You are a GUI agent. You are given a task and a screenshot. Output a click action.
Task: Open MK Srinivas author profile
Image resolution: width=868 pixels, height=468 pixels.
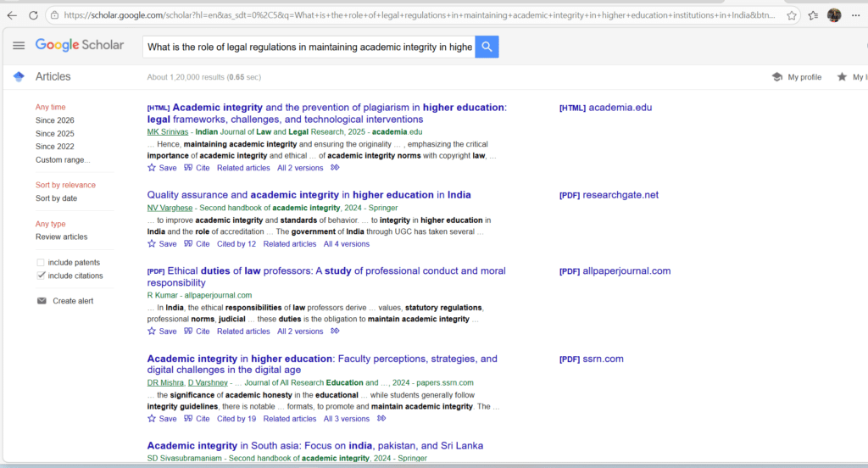(168, 131)
